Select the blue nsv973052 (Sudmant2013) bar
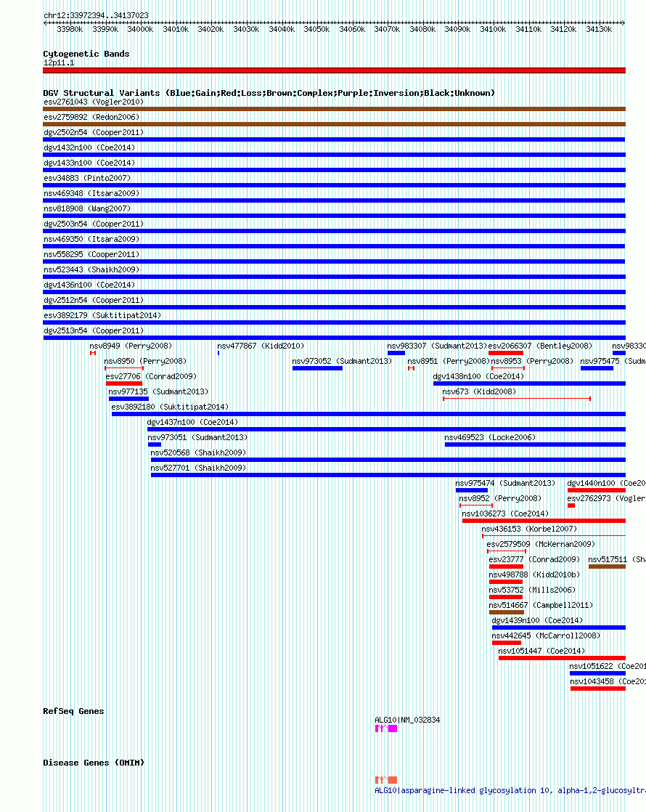 tap(317, 368)
